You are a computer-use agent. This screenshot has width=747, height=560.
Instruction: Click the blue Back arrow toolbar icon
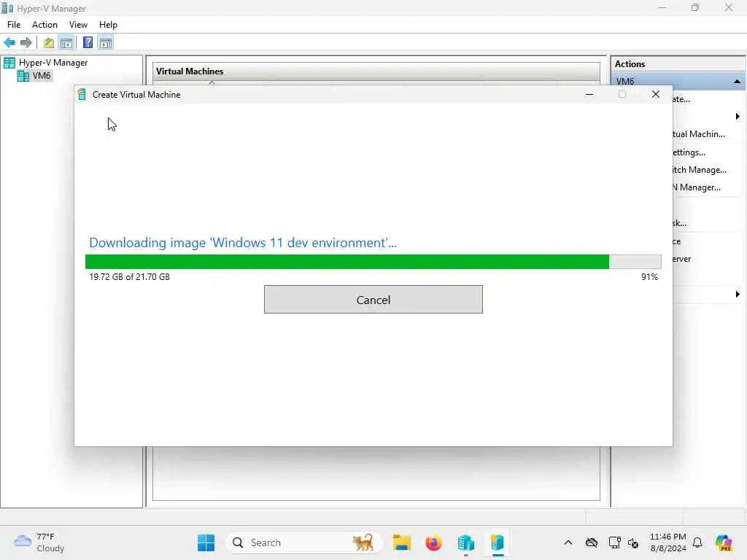tap(9, 43)
